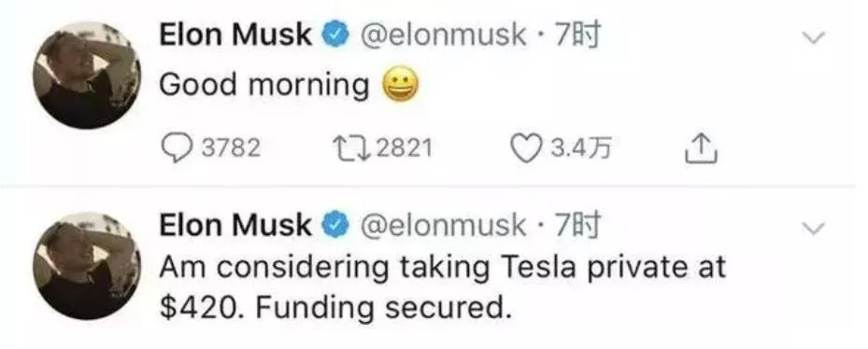Click the grinning emoji after Good morning
Viewport: 868px width, 349px height.
pyautogui.click(x=402, y=86)
